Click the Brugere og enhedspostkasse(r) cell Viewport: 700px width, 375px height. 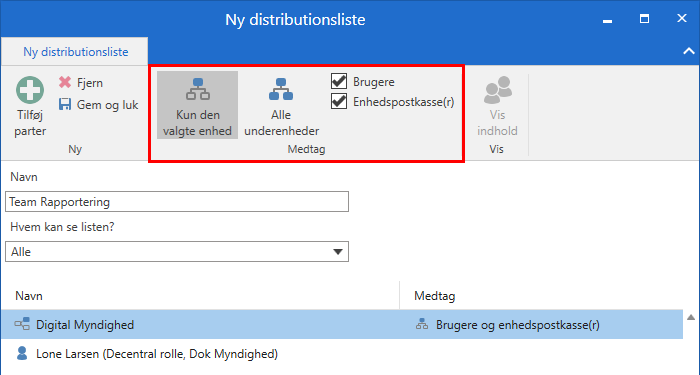click(517, 325)
